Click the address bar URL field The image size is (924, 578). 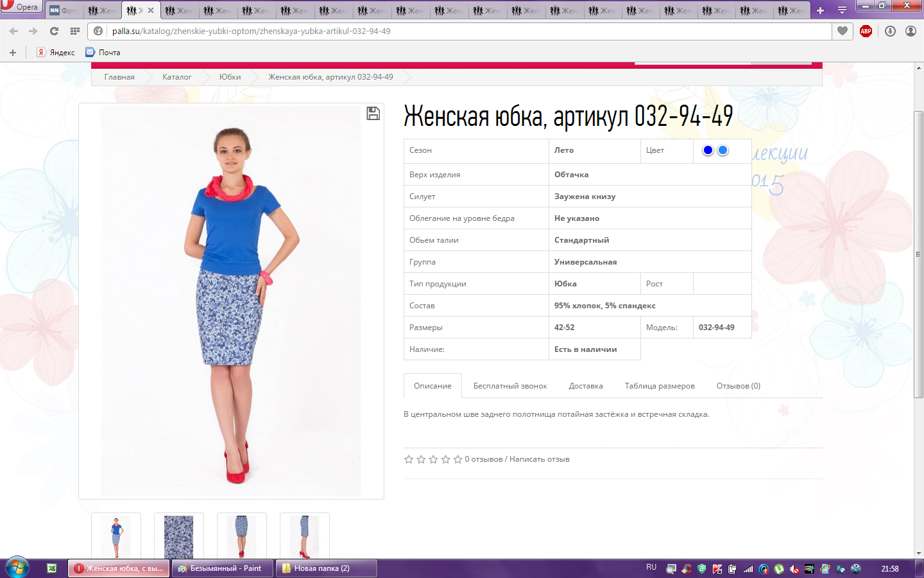pyautogui.click(x=449, y=31)
